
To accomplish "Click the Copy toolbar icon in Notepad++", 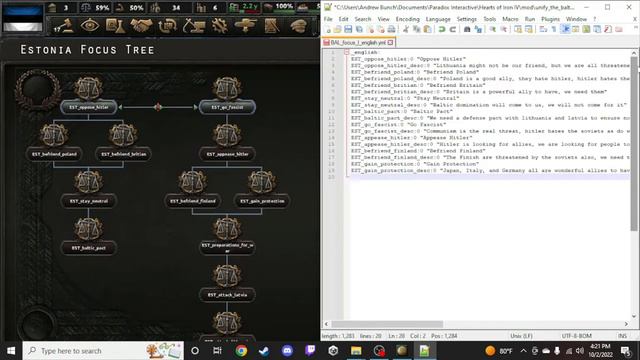I will tap(417, 29).
